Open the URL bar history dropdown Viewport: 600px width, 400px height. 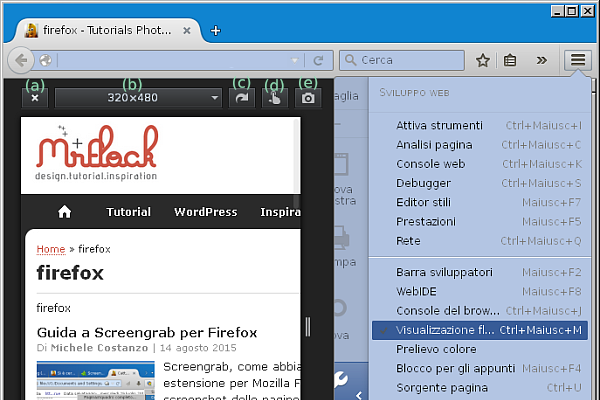pos(295,60)
